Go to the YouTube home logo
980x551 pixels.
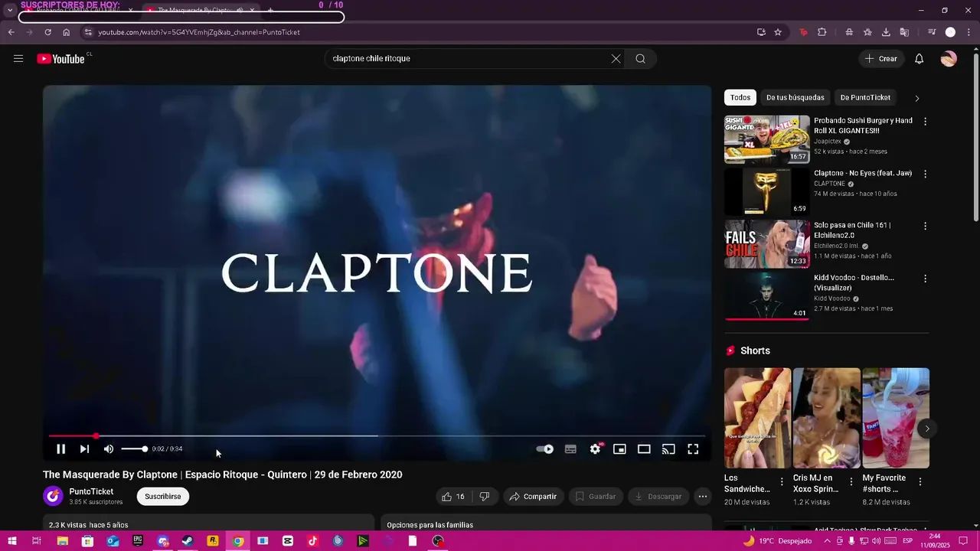60,59
